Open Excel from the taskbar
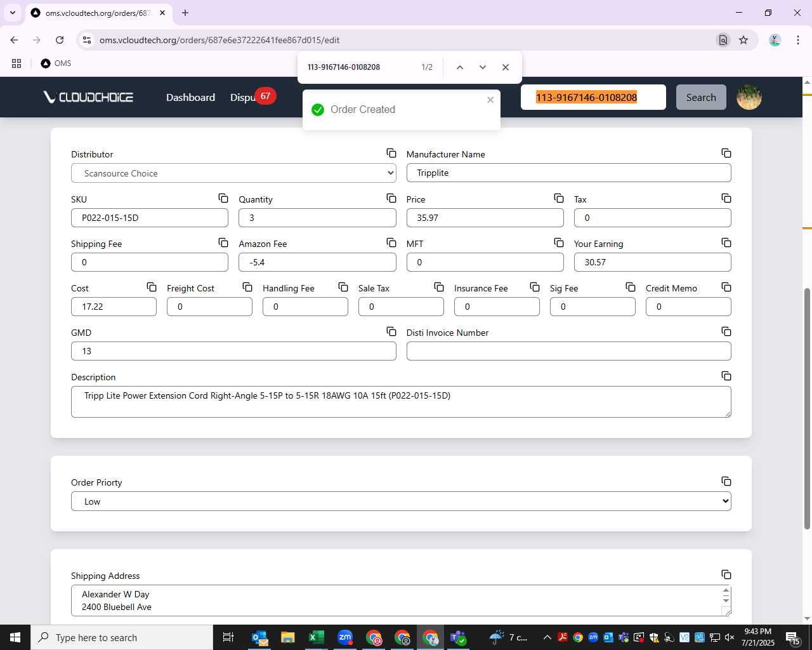The height and width of the screenshot is (650, 812). tap(317, 637)
